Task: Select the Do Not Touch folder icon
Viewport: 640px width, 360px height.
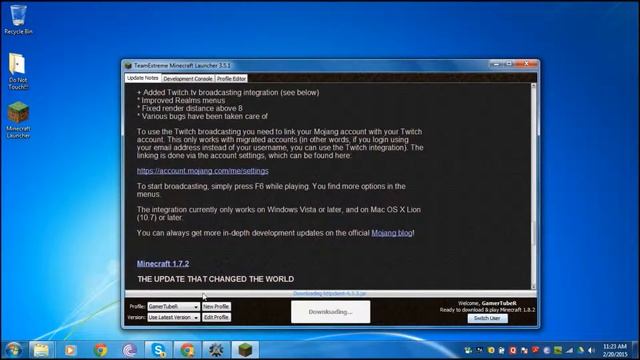Action: point(18,71)
